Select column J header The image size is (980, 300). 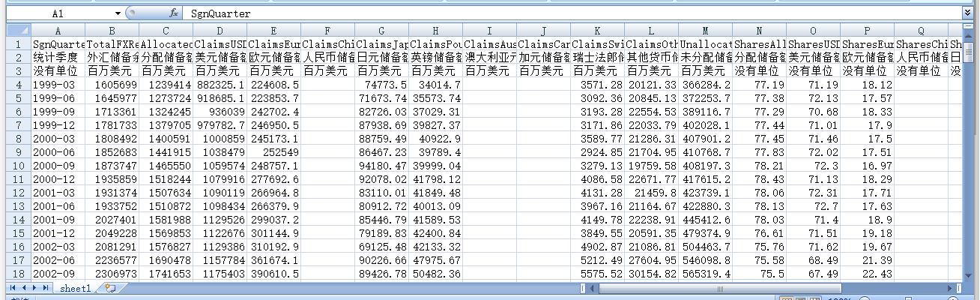pyautogui.click(x=544, y=31)
